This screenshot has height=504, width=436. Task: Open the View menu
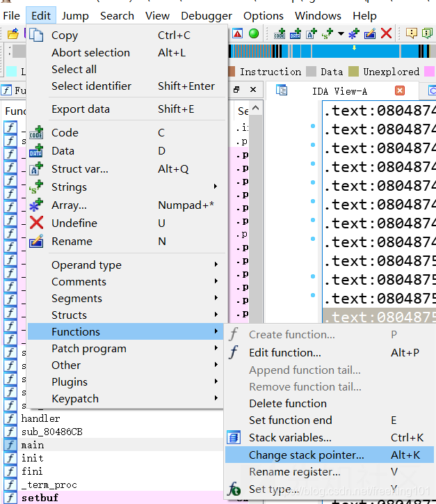[x=157, y=15]
